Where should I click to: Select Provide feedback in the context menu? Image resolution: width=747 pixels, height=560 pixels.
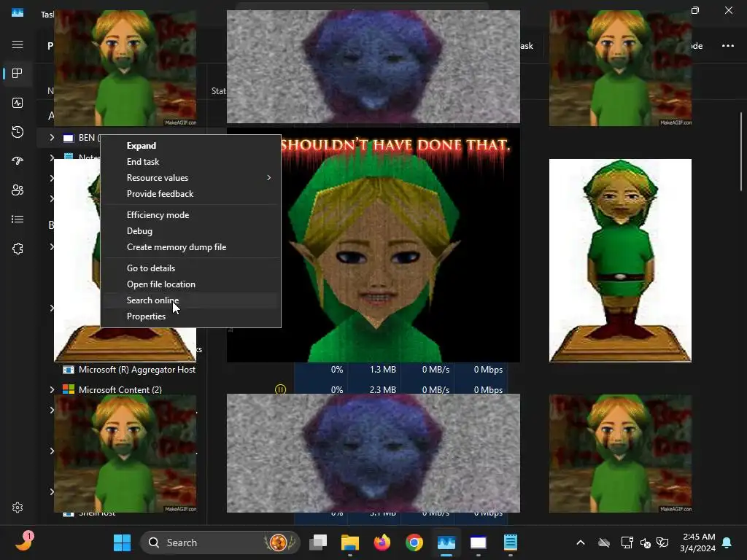[160, 194]
